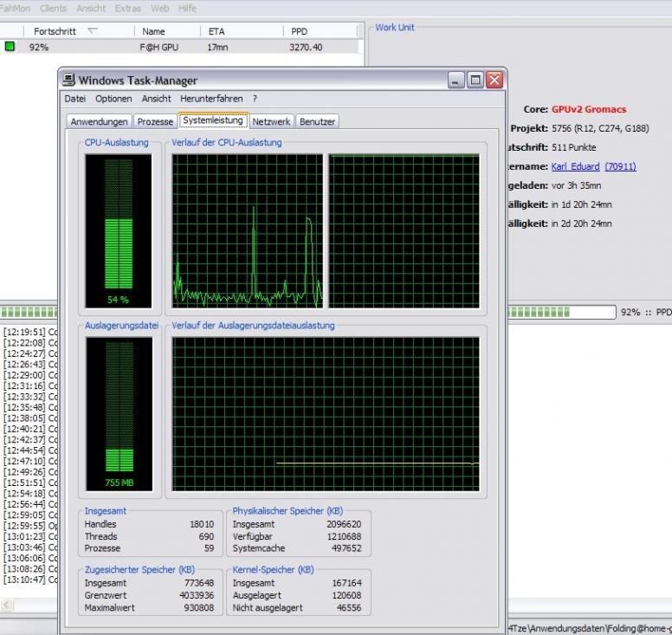Open the Ansicht menu in FahMon
Screen dimensions: 672x635
91,8
